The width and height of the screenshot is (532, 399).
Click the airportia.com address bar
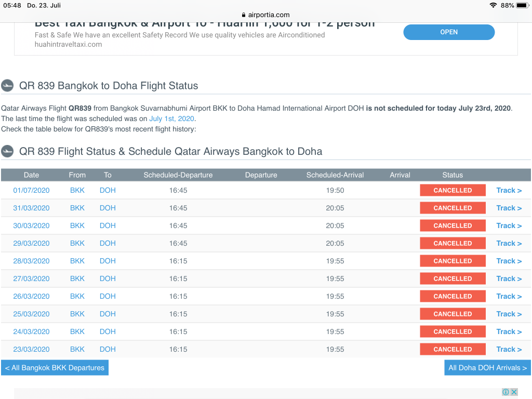point(266,15)
